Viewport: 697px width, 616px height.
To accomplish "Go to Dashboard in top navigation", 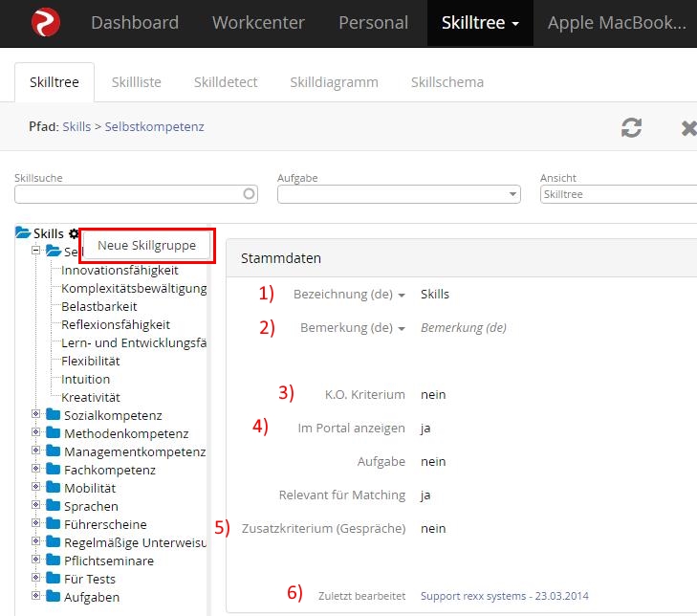I will (x=135, y=23).
